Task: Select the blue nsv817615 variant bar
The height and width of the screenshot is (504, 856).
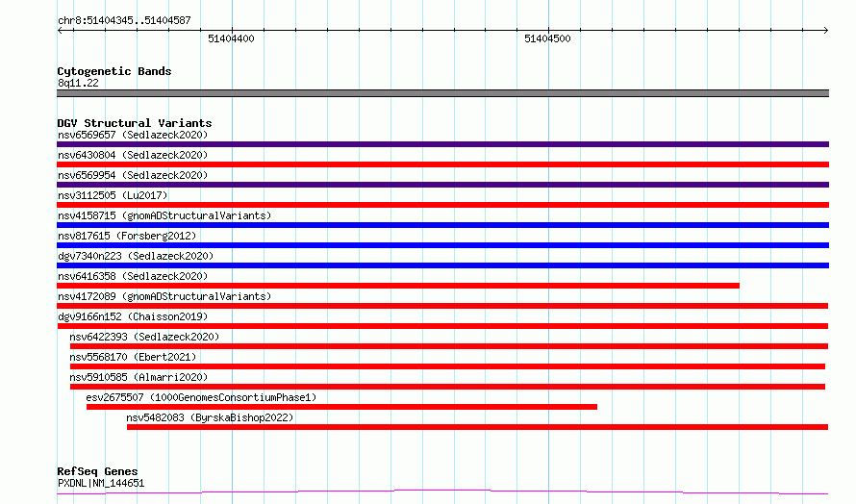Action: (442, 245)
